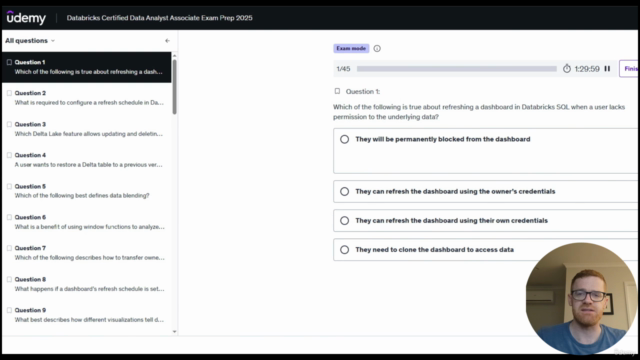
Task: Open the All questions filter dropdown
Action: pos(30,41)
